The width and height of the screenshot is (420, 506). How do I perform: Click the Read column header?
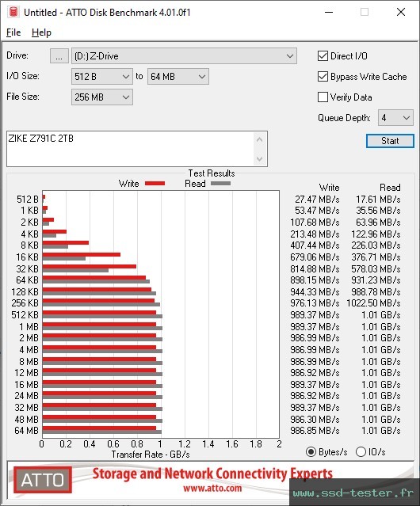[x=390, y=188]
